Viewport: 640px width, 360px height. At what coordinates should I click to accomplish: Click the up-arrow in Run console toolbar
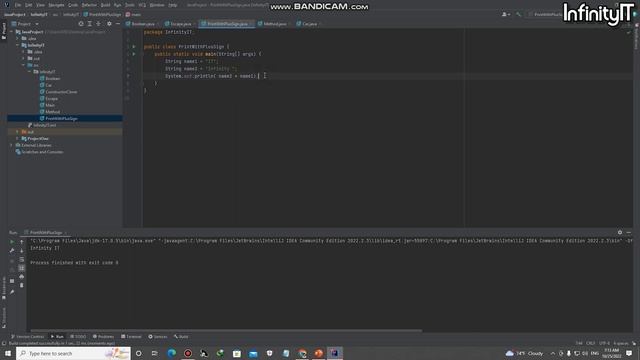pyautogui.click(x=22, y=242)
